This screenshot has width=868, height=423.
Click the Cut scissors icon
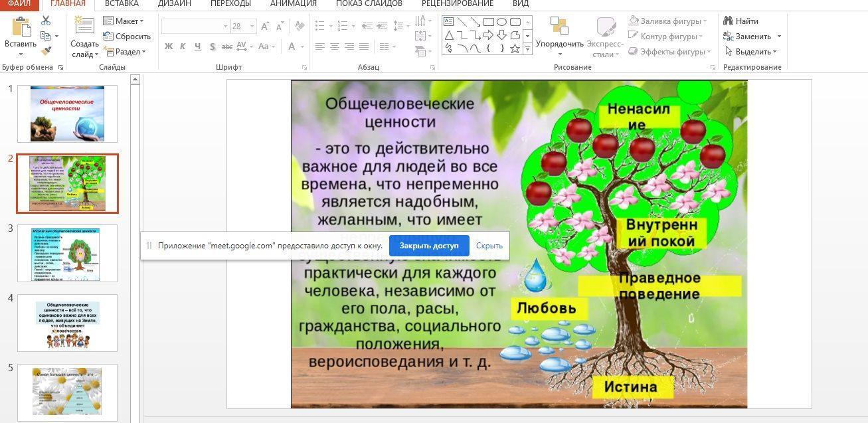[x=46, y=21]
